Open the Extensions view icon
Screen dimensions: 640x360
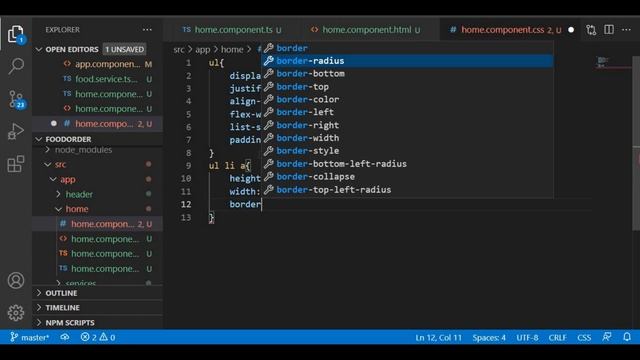tap(16, 164)
